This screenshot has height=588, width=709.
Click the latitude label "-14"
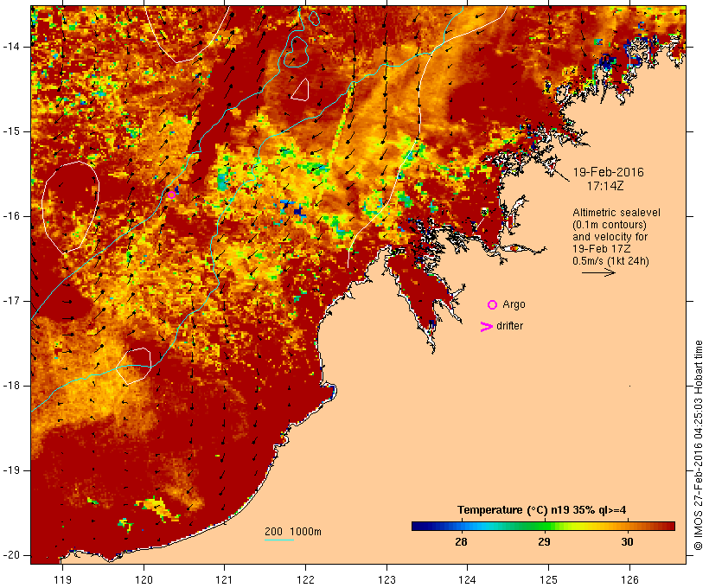(x=11, y=47)
